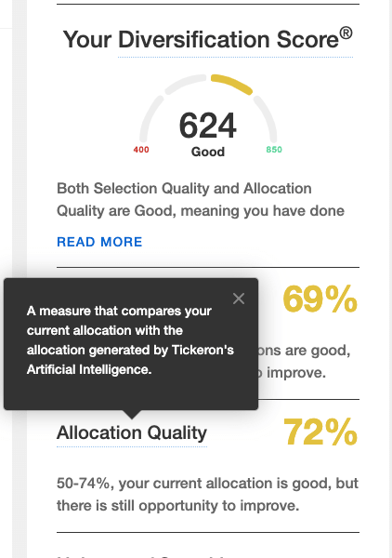The width and height of the screenshot is (392, 558).
Task: Click the Both Selection Quality description text
Action: pos(201,200)
